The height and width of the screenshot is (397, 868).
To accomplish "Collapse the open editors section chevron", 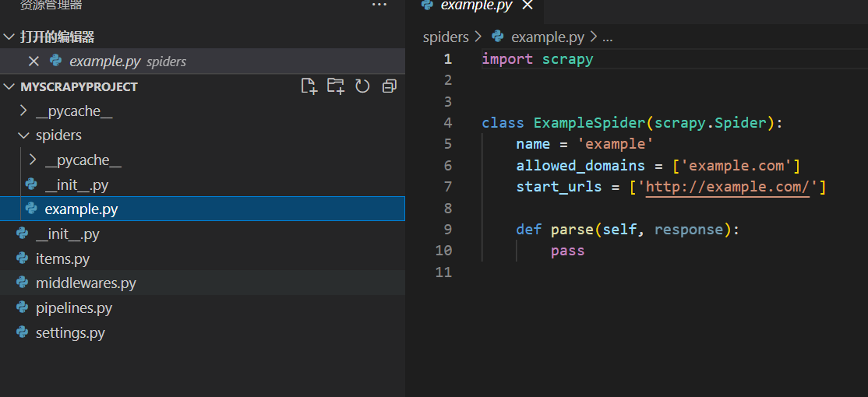I will (x=9, y=37).
